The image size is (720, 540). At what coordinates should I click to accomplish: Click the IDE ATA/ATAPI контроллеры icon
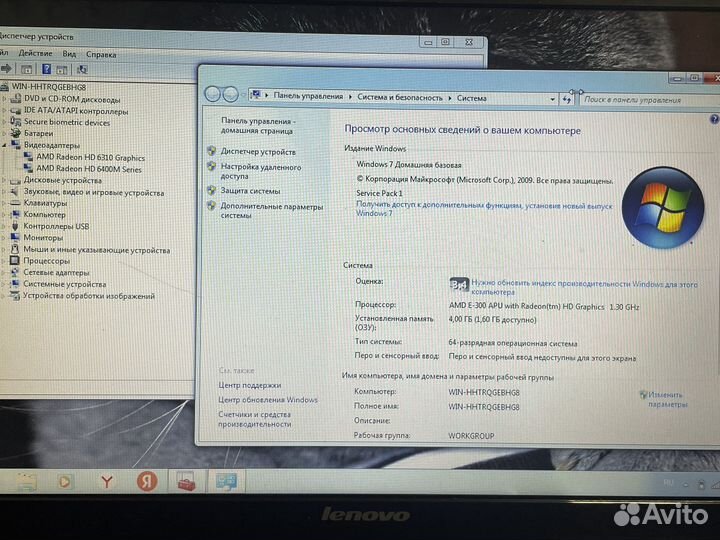[16, 111]
